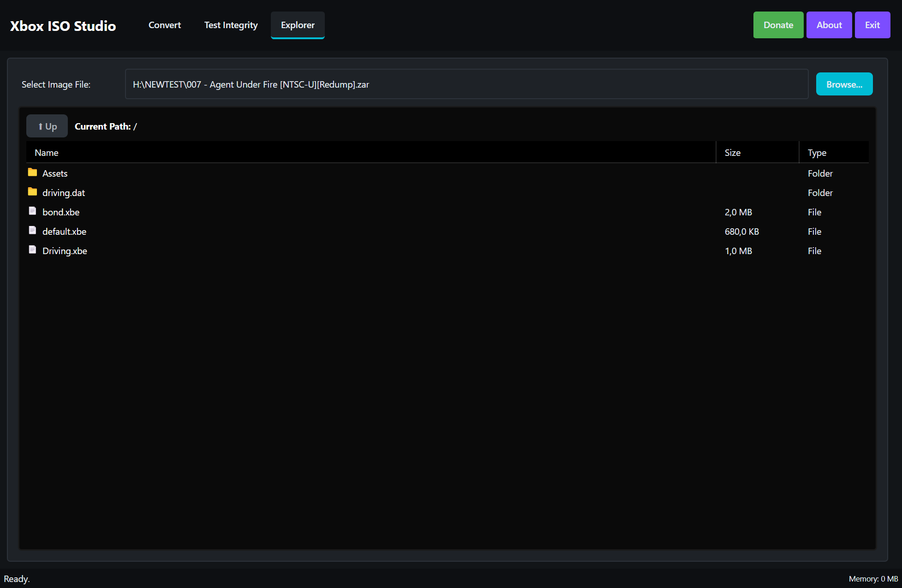This screenshot has height=588, width=902.
Task: Select the Driving.xbe file name
Action: pos(65,251)
